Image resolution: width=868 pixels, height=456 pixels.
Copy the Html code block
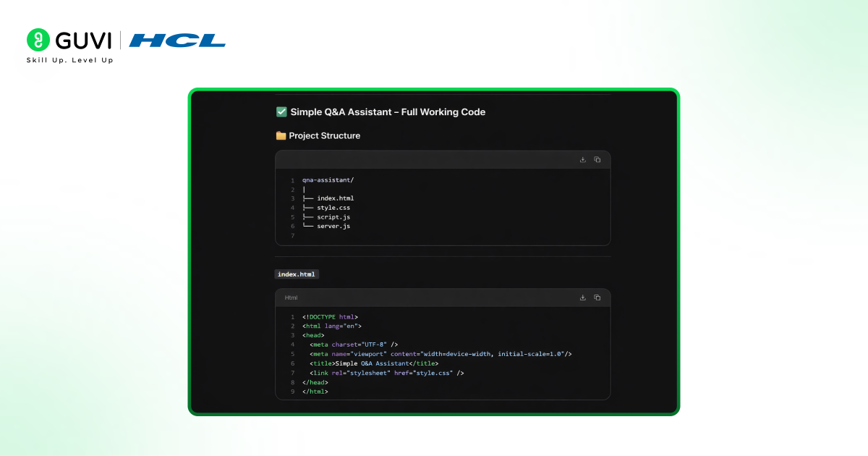click(x=597, y=297)
